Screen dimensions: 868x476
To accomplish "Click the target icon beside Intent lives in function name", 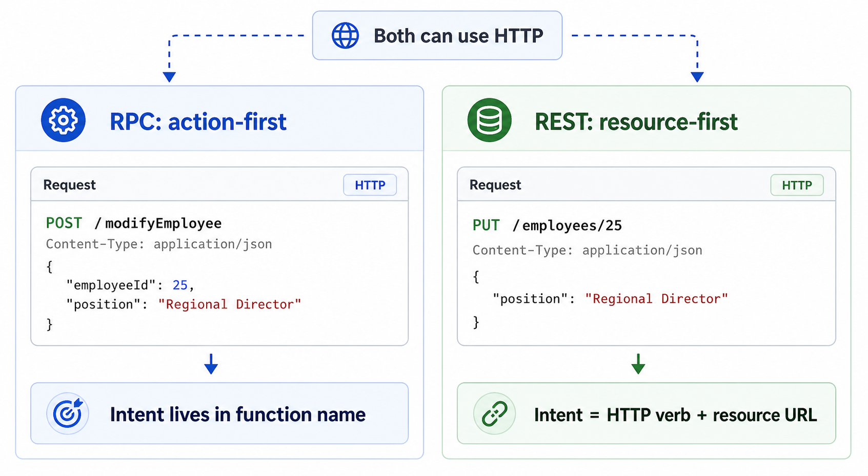I will tap(68, 413).
